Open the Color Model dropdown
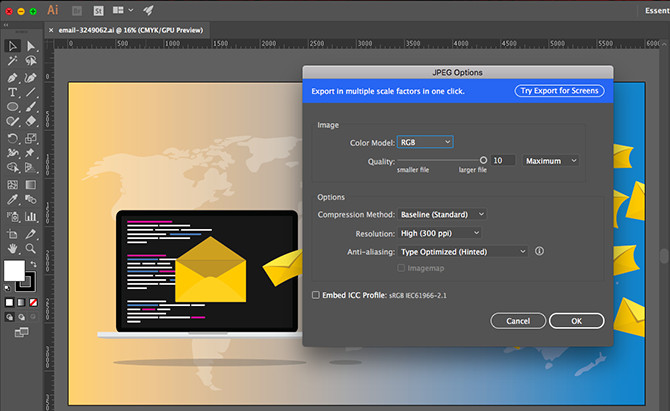670x411 pixels. (425, 142)
